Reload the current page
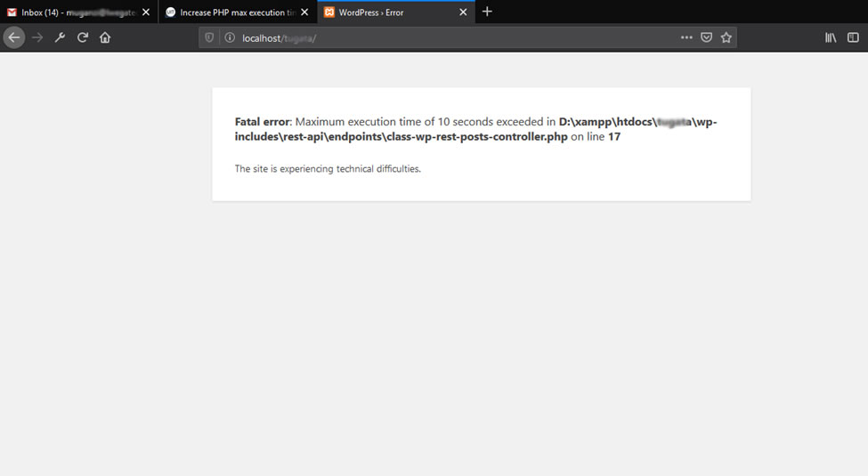 coord(83,37)
